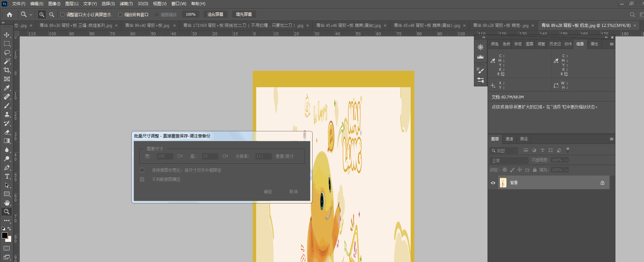Image resolution: width=644 pixels, height=262 pixels.
Task: Choose zoom-out mode magnifier in options bar
Action: pos(52,15)
